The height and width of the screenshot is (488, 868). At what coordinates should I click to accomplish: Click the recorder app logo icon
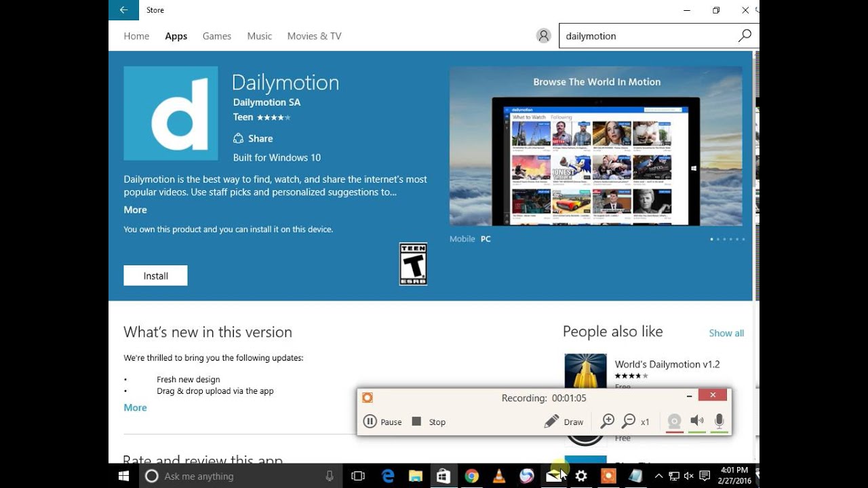368,398
